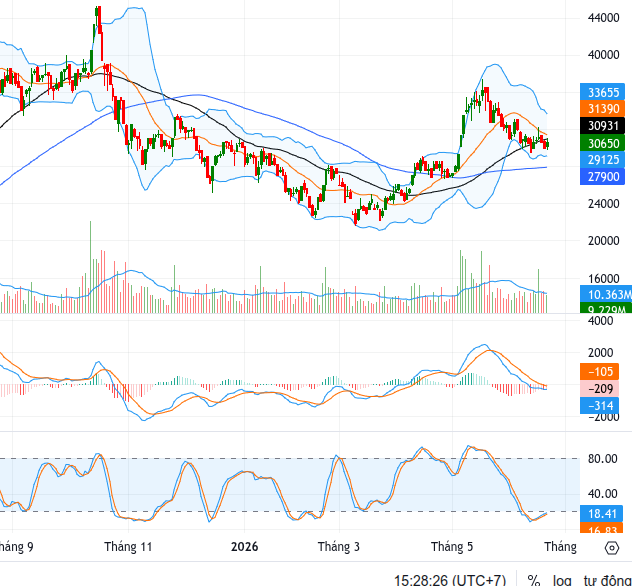Click the 16000 price axis tick
Image resolution: width=632 pixels, height=586 pixels.
(603, 278)
